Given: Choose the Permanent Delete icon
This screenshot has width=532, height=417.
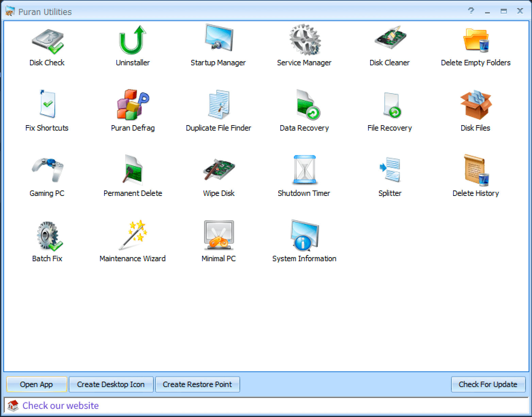Looking at the screenshot, I should tap(133, 169).
